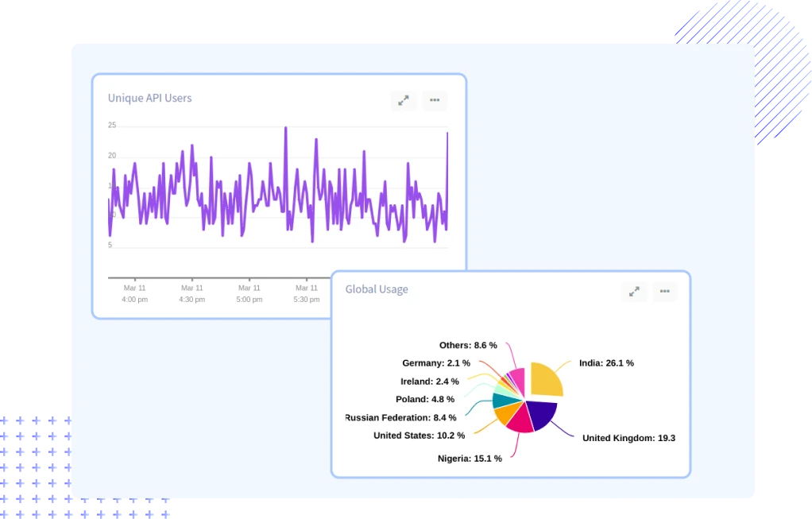Image resolution: width=812 pixels, height=519 pixels.
Task: Click the orange United States pie slice
Action: 506,412
